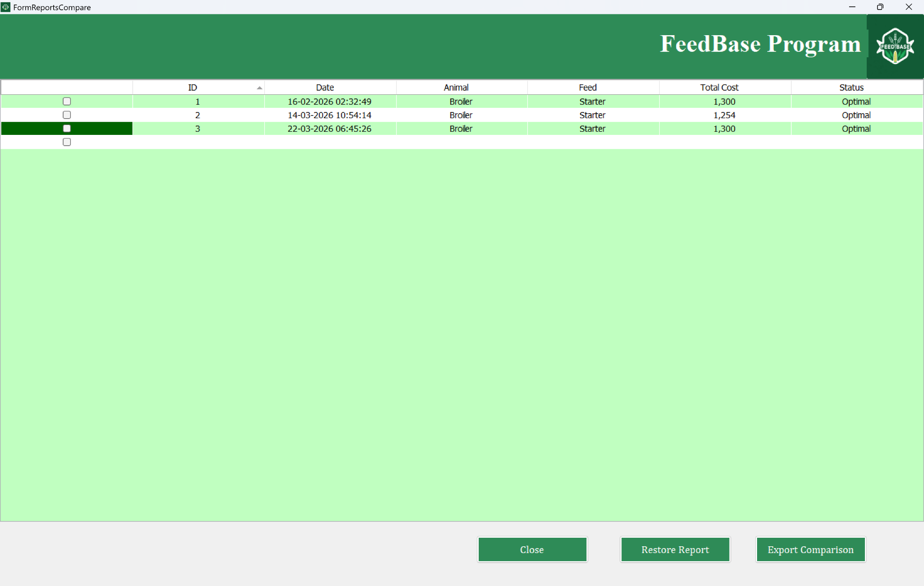
Task: Check the checkbox for report ID 1
Action: pyautogui.click(x=67, y=102)
